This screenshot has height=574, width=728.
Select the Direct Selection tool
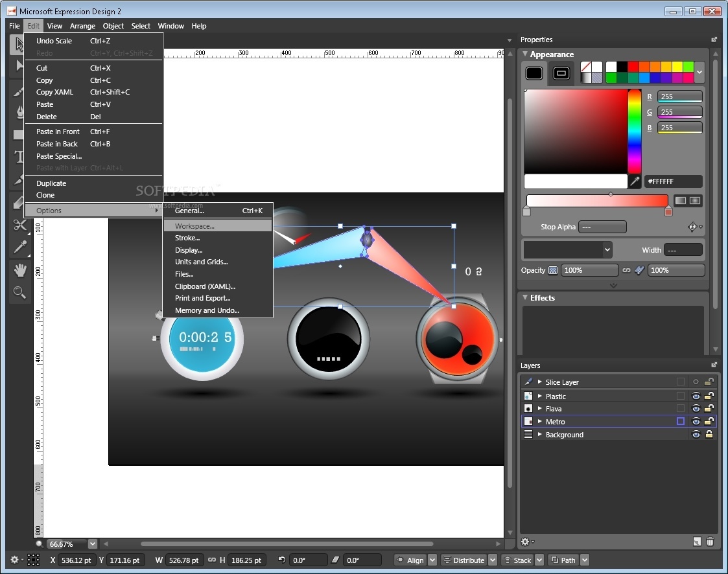[x=18, y=65]
